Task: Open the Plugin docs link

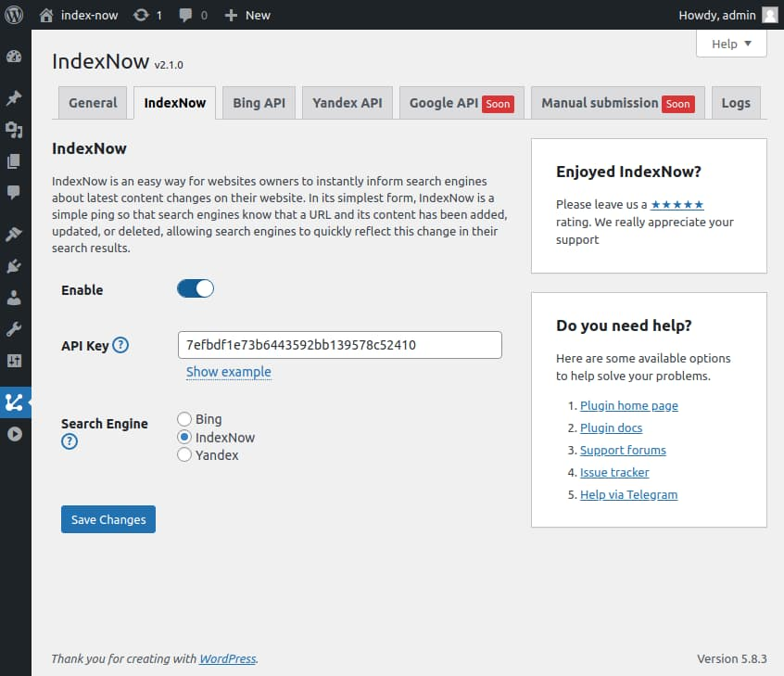Action: click(611, 427)
